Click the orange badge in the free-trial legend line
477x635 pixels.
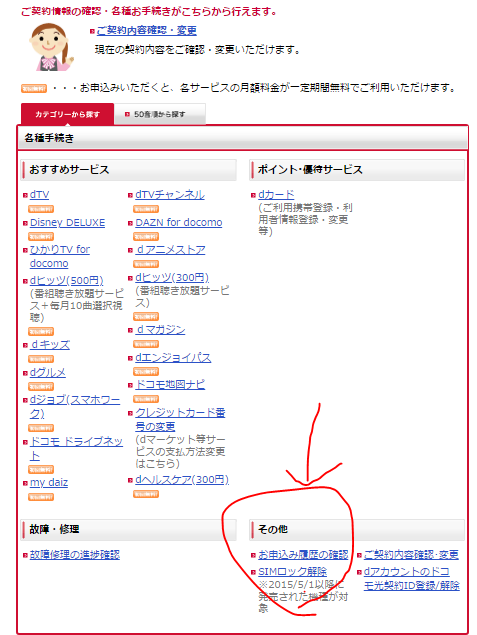(x=34, y=88)
